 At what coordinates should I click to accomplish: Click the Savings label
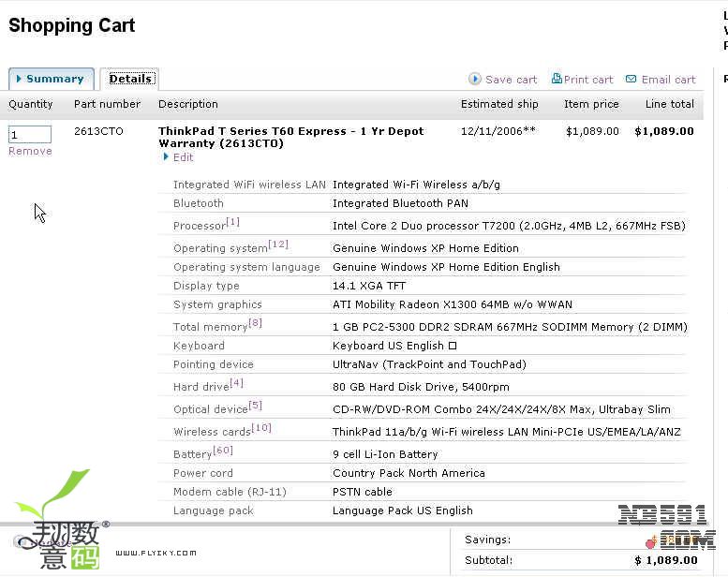click(487, 540)
